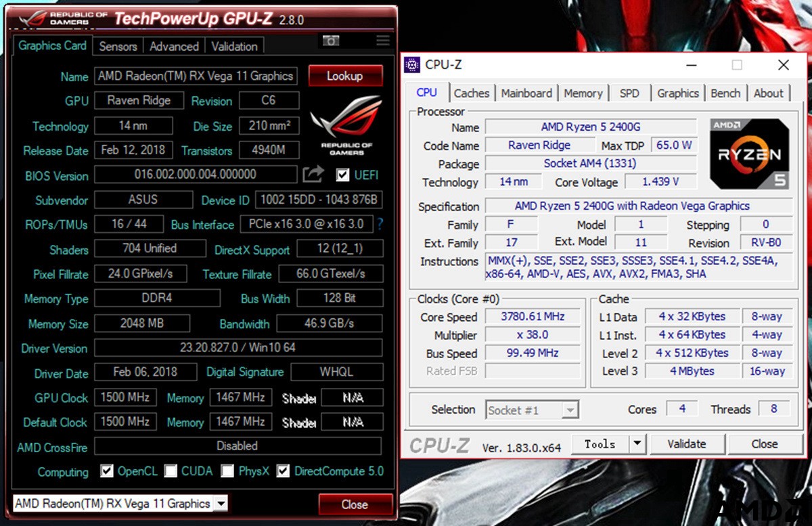
Task: Switch to the Mainboard tab in CPU-Z
Action: [526, 93]
